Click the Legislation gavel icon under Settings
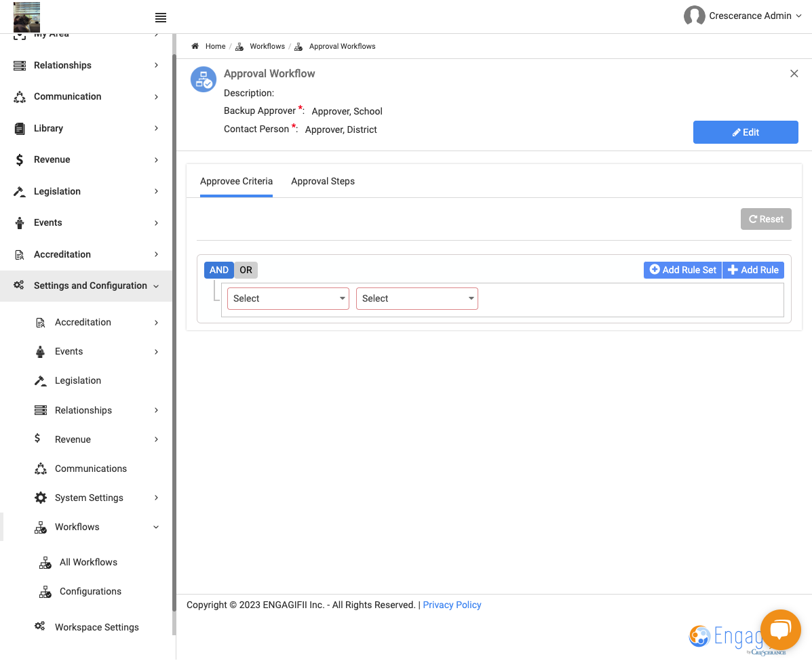 [x=41, y=381]
